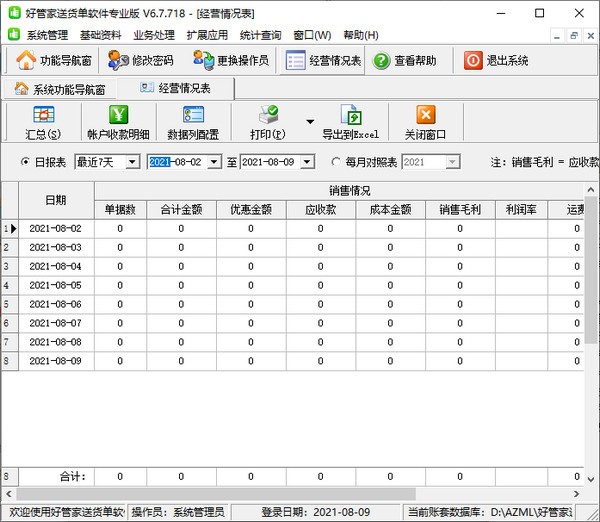Screen dimensions: 600x522
Task: Click the 登录日期 status bar entry
Action: 316,512
